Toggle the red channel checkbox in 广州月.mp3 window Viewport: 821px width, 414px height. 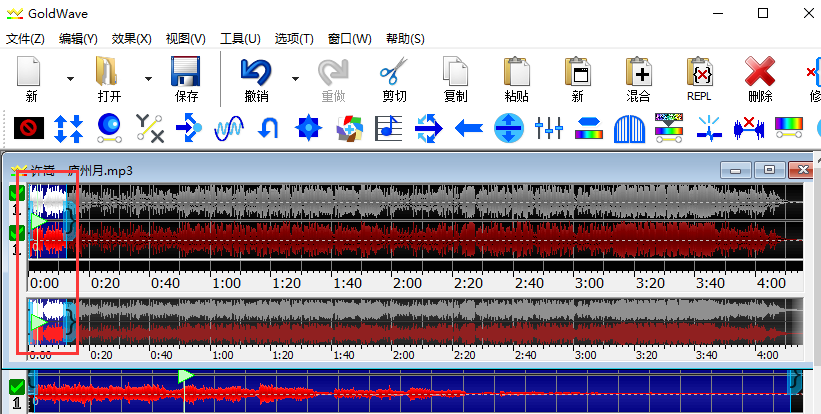[x=17, y=233]
